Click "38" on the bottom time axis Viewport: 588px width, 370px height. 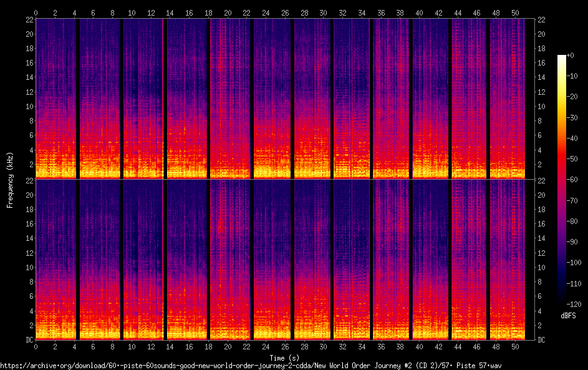click(x=400, y=347)
